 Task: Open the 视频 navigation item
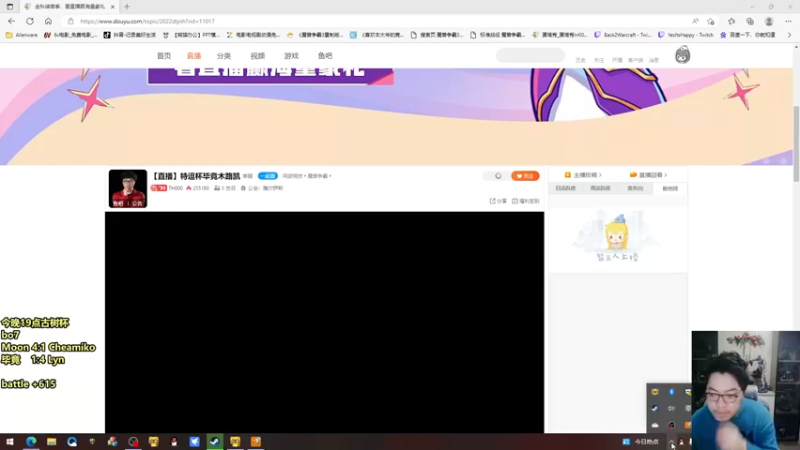(x=258, y=56)
